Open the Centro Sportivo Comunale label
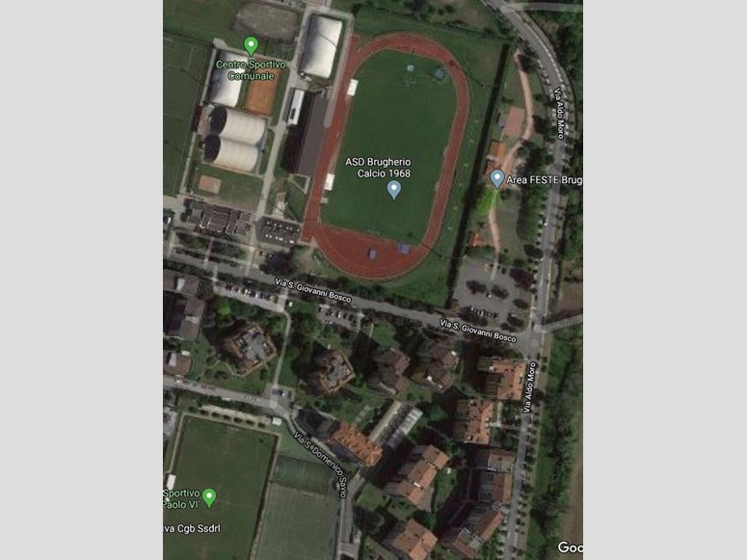 [x=251, y=70]
